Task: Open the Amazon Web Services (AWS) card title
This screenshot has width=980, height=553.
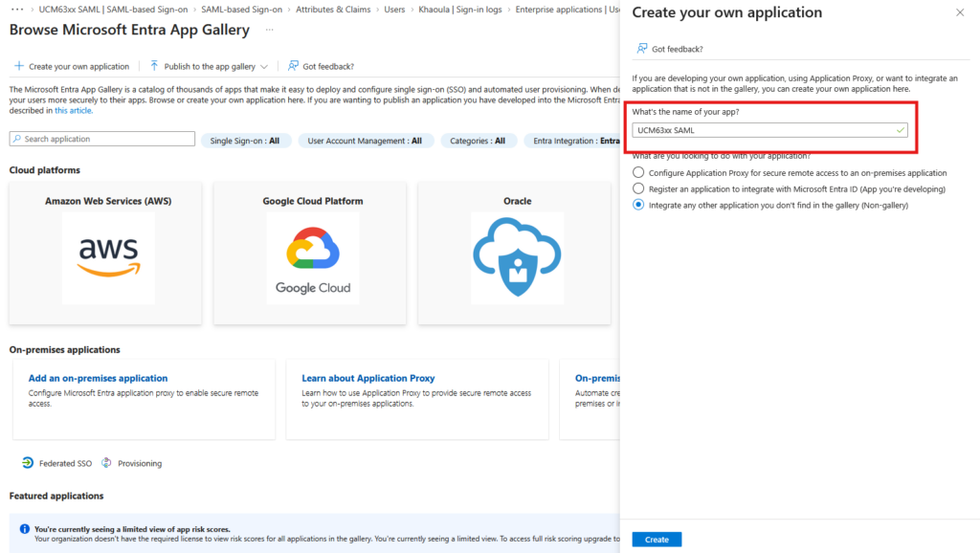Action: pyautogui.click(x=108, y=201)
